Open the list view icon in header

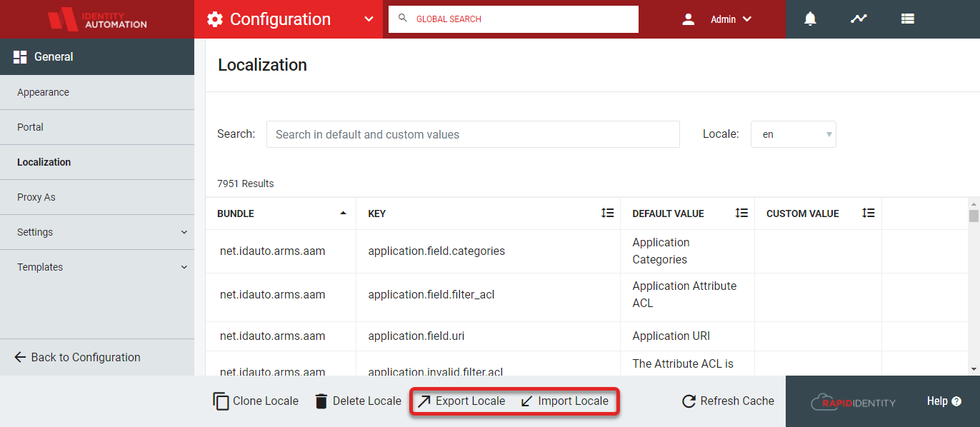pyautogui.click(x=908, y=19)
